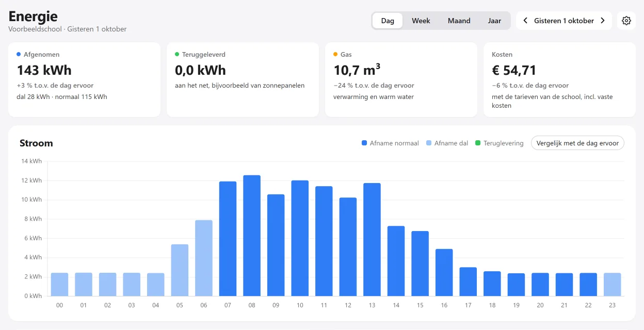Click the 06 hour light-blue bar
This screenshot has width=644, height=330.
(x=204, y=258)
